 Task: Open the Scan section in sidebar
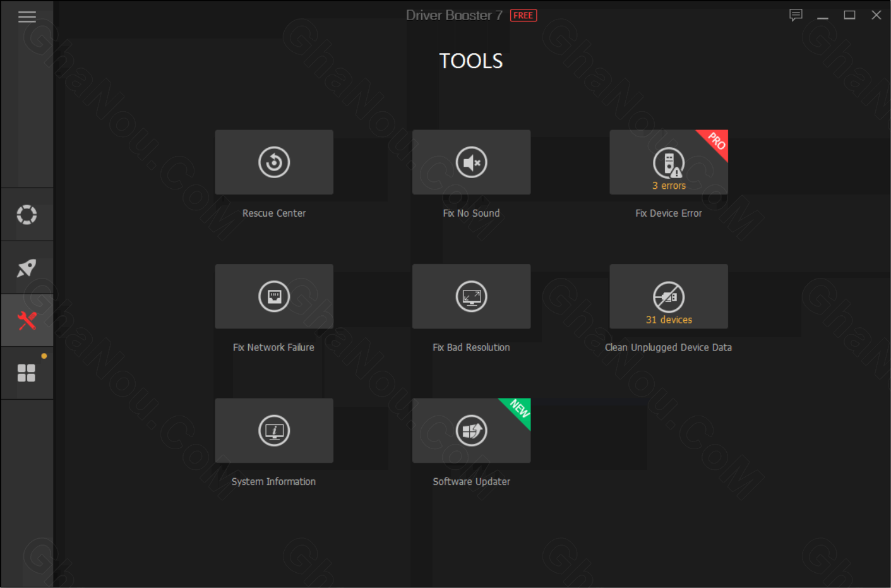click(27, 215)
